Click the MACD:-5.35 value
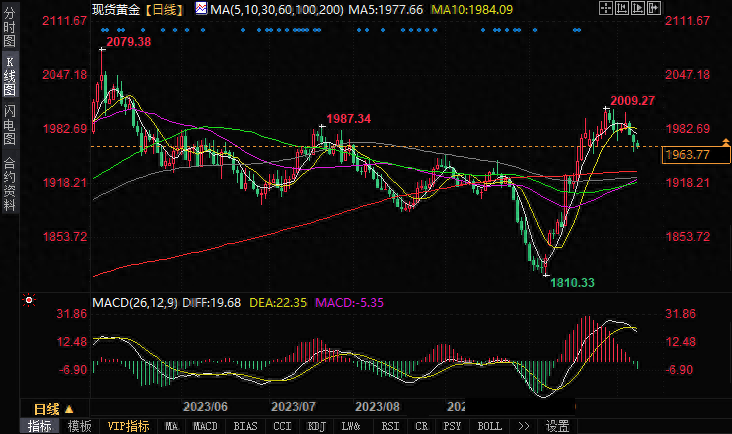 [349, 303]
